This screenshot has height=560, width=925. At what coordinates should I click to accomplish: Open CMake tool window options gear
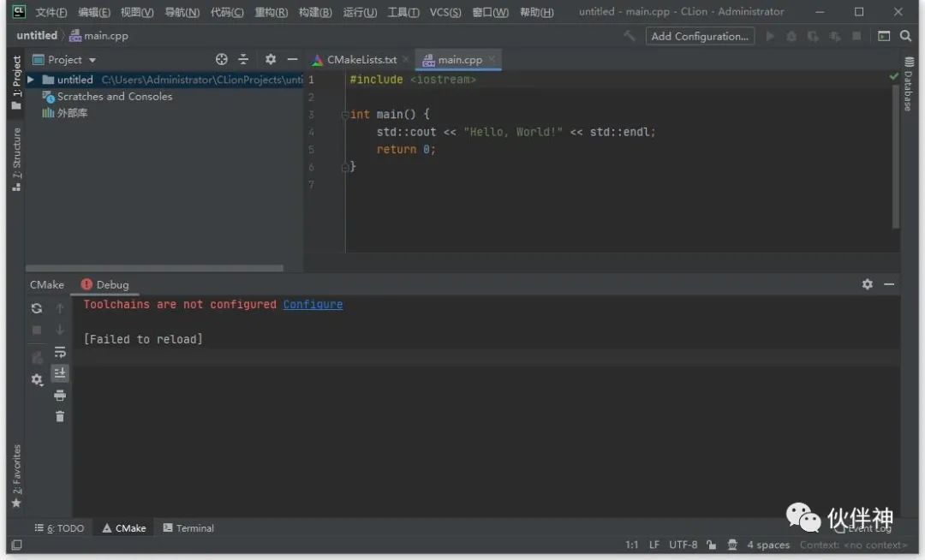867,284
